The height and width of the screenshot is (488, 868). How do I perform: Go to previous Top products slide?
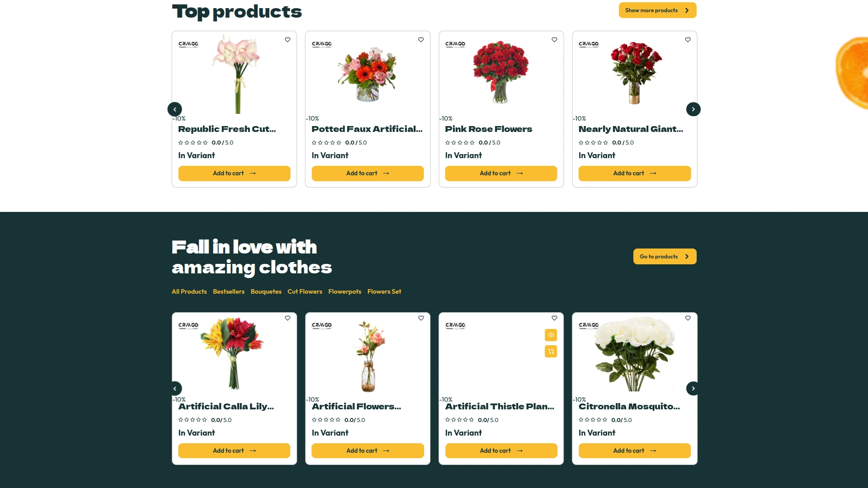[x=175, y=109]
